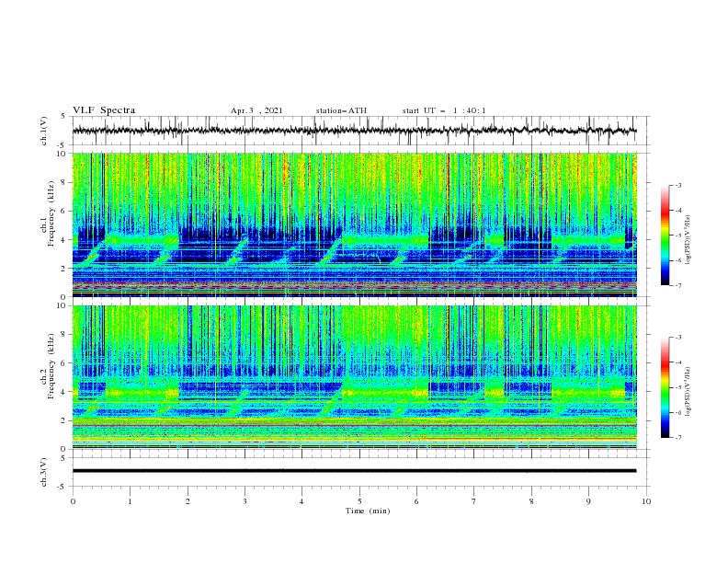
Task: Click time axis tick label "1"
Action: point(130,501)
